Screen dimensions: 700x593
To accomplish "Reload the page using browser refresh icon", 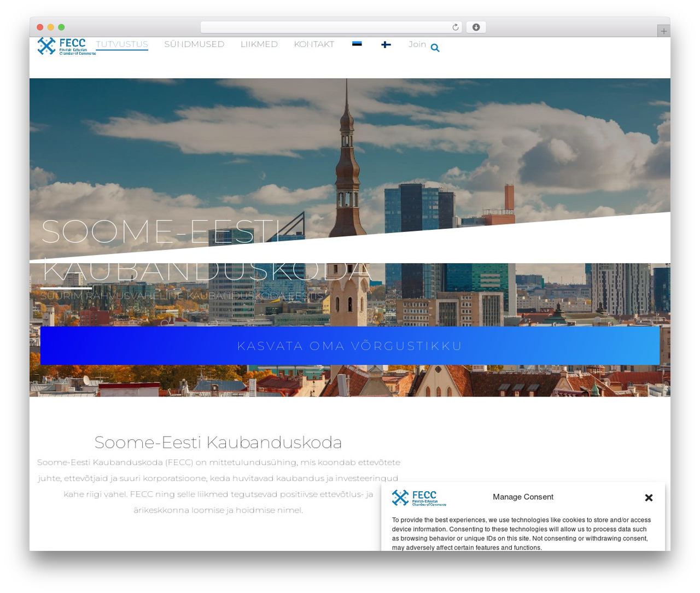I will [455, 27].
